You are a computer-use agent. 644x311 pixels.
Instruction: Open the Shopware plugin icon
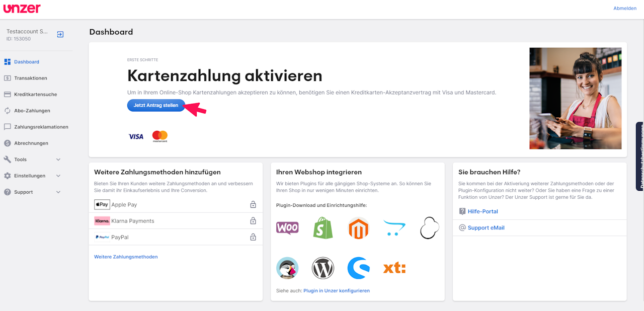coord(358,268)
